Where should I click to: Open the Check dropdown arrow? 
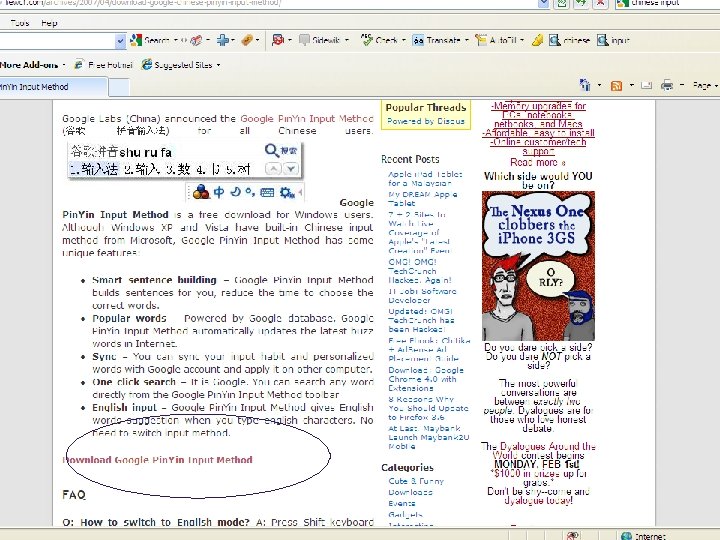[404, 40]
